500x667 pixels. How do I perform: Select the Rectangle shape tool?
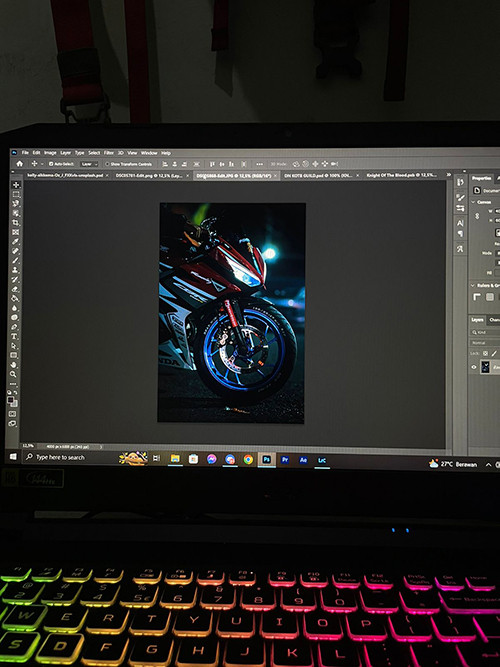coord(14,355)
